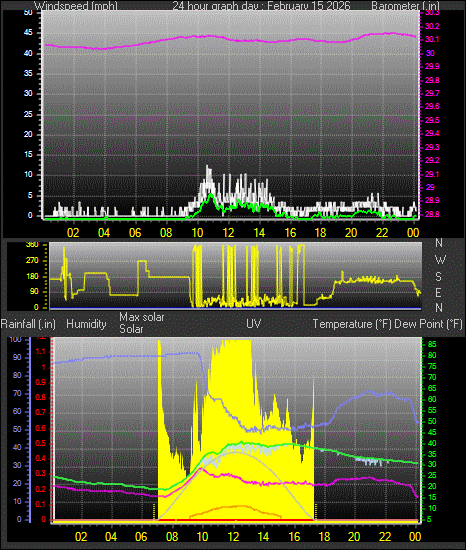
Task: Click 25 on the windspeed axis
Action: point(28,114)
